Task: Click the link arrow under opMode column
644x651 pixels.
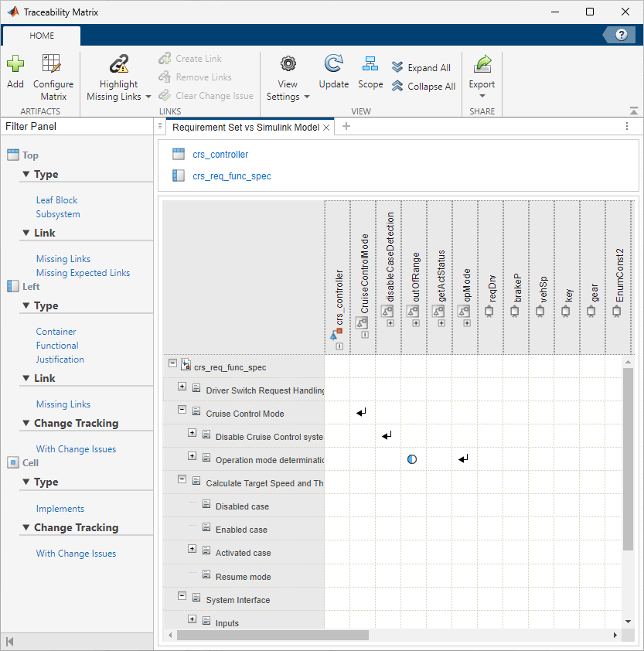Action: point(463,458)
